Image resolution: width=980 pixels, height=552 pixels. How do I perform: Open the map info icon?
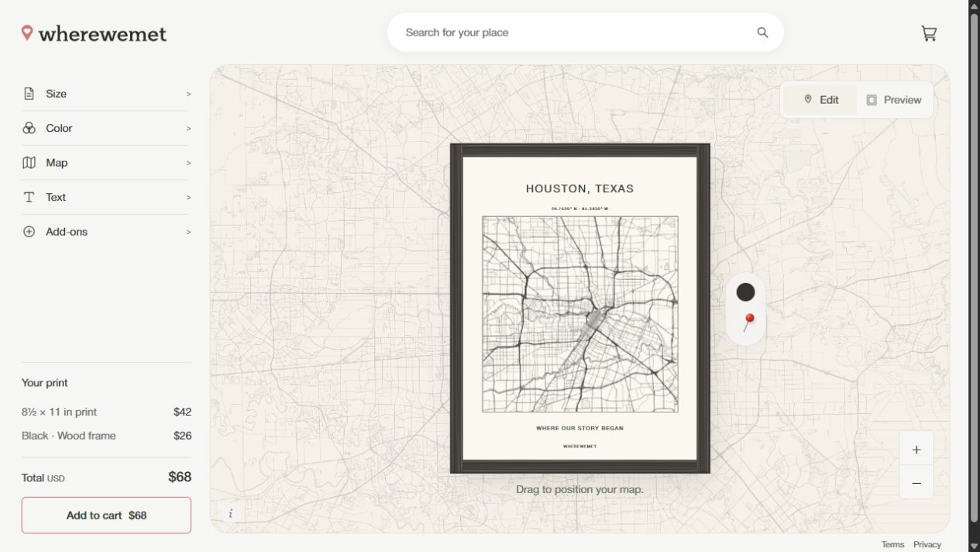[x=230, y=513]
